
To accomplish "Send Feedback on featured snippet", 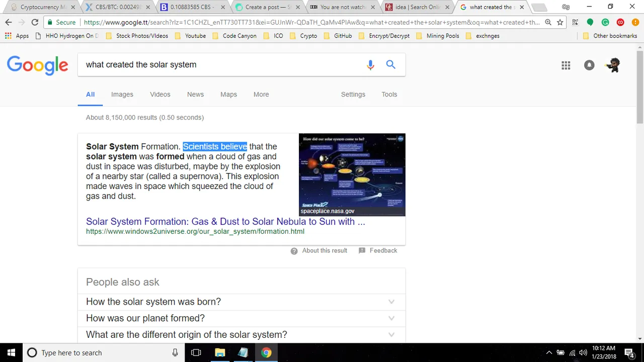I will pyautogui.click(x=383, y=251).
